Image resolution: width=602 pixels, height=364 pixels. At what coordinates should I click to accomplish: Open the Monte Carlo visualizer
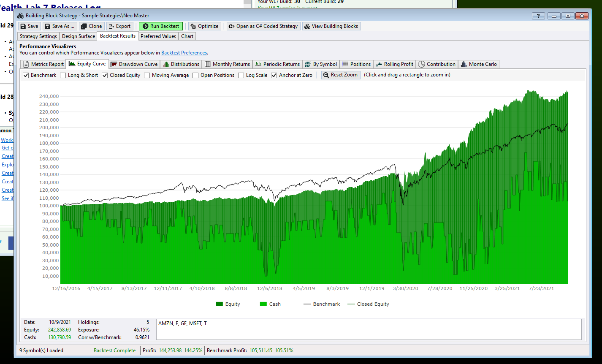coord(479,64)
